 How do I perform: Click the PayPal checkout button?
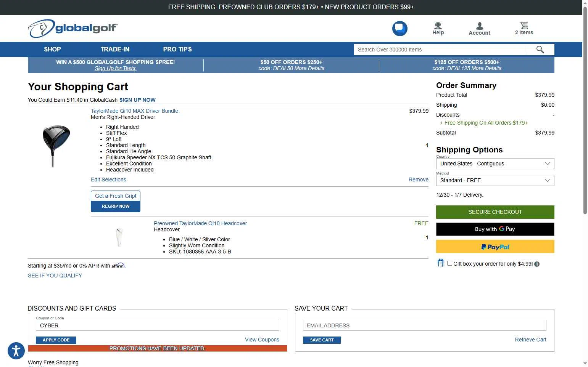click(x=495, y=247)
